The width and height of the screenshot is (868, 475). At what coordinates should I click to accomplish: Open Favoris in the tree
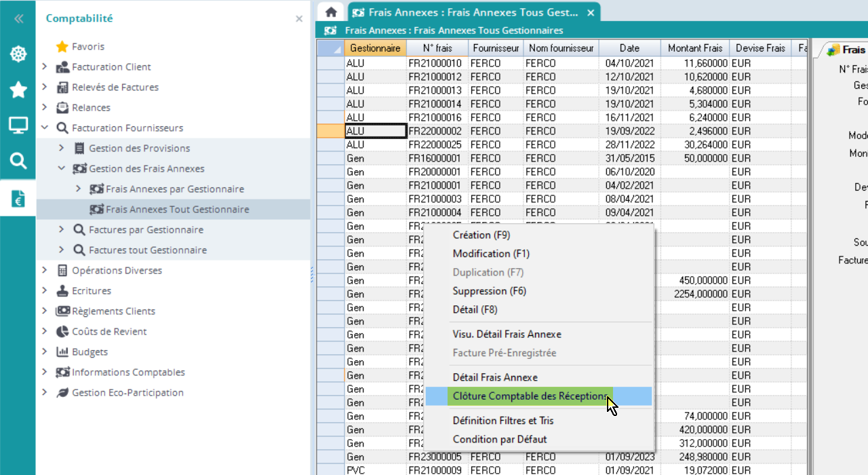[x=88, y=46]
